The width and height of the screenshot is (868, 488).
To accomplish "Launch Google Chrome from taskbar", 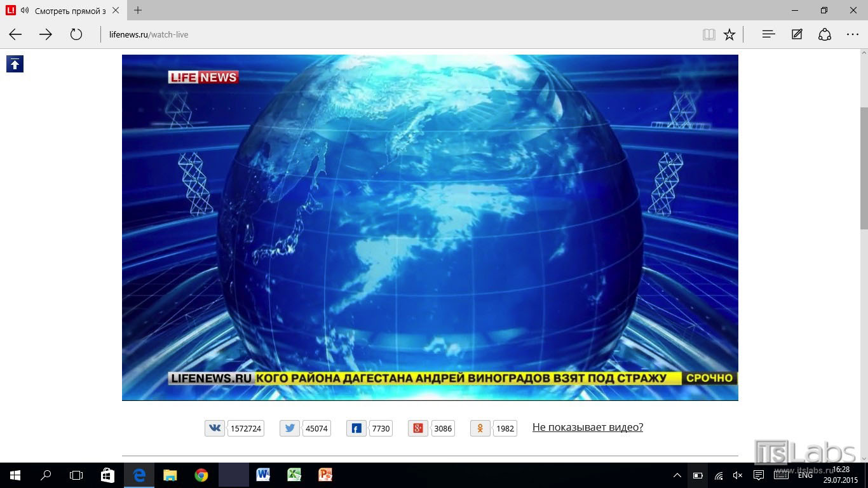I will (x=201, y=475).
